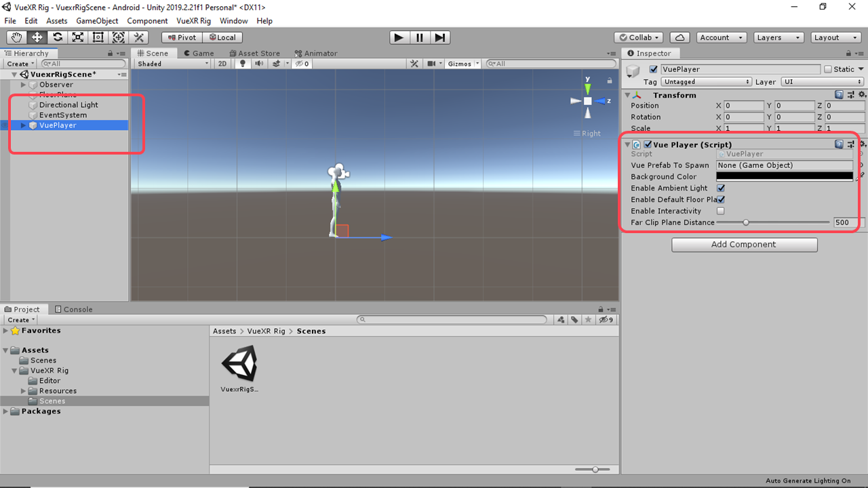The image size is (868, 488).
Task: Expand the Observer object in Hierarchy
Action: point(24,85)
